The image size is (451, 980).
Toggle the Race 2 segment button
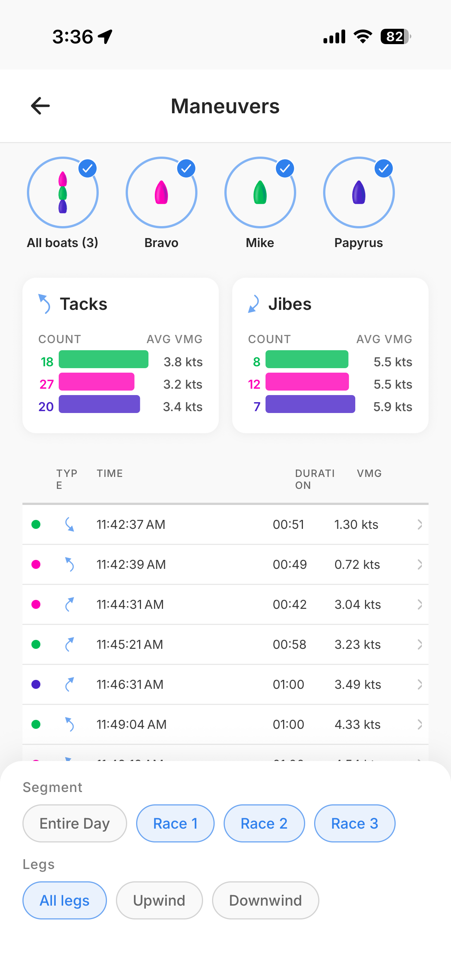click(x=264, y=823)
